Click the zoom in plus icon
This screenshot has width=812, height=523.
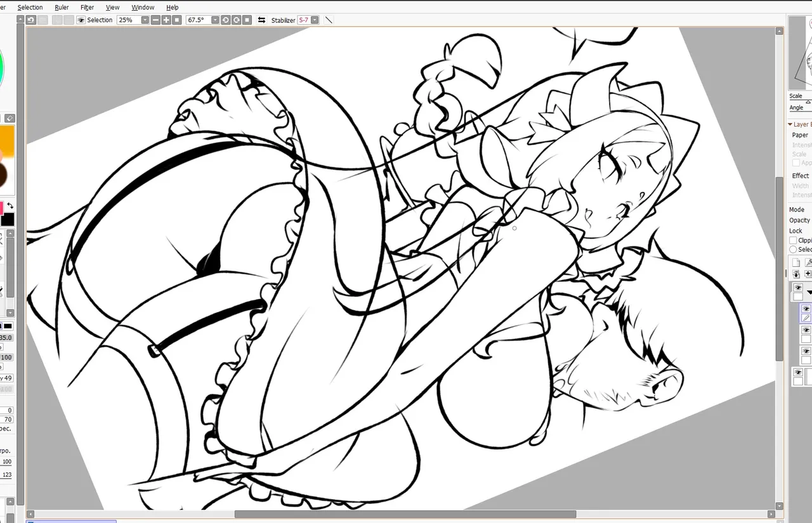pos(166,20)
